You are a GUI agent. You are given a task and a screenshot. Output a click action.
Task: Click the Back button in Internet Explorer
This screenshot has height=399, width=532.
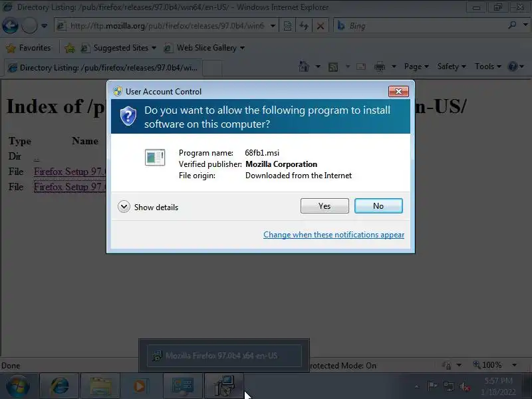pos(10,26)
